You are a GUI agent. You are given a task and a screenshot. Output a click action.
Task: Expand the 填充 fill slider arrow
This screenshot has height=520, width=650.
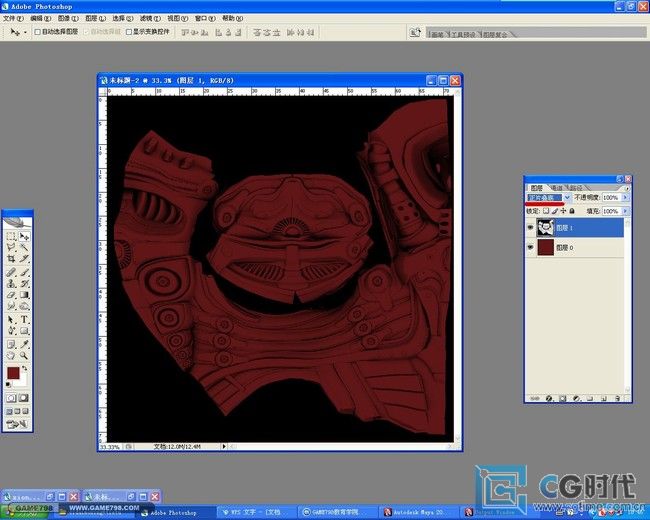coord(625,211)
